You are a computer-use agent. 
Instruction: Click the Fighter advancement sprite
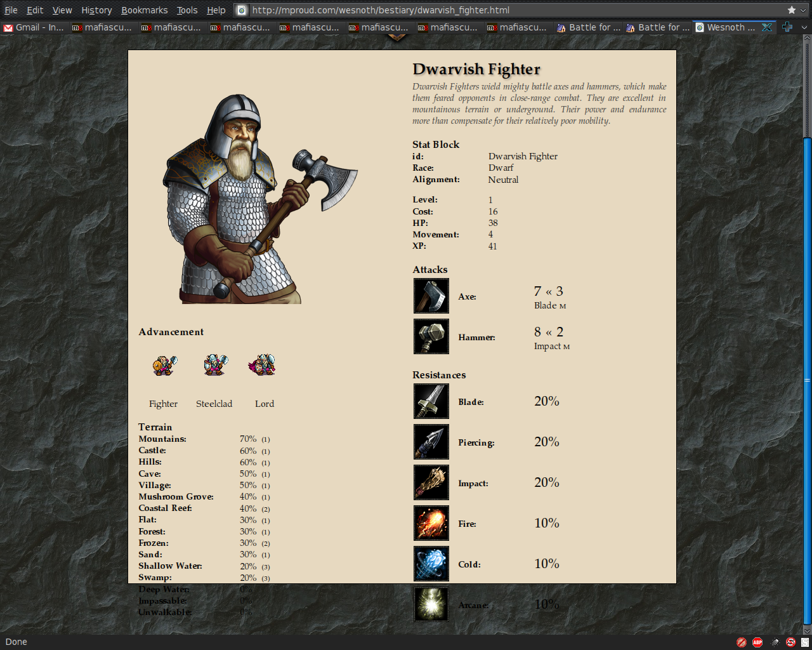[164, 365]
